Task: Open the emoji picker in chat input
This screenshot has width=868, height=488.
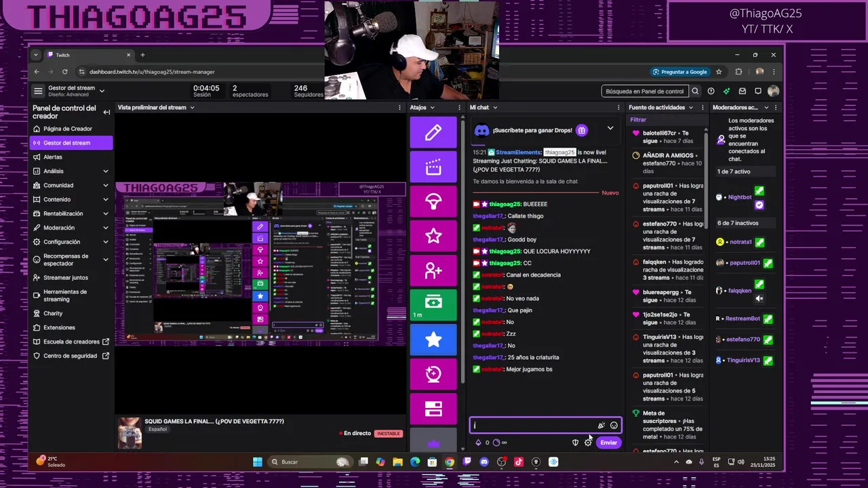Action: 614,426
